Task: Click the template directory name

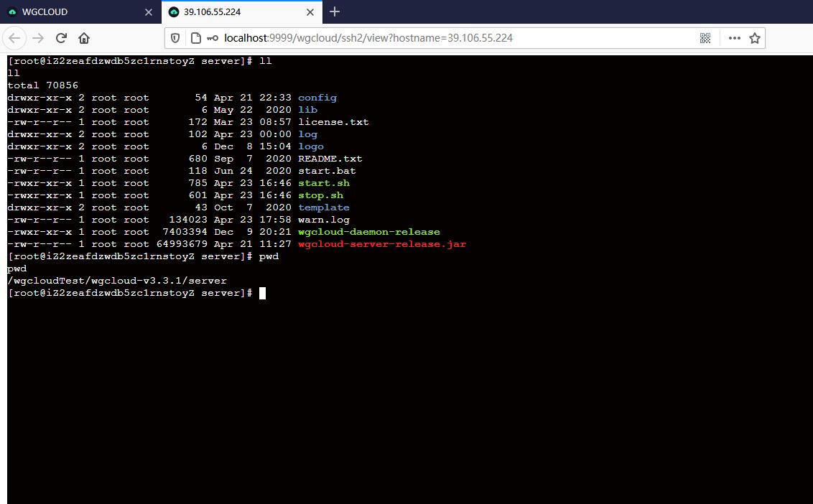Action: pos(323,207)
